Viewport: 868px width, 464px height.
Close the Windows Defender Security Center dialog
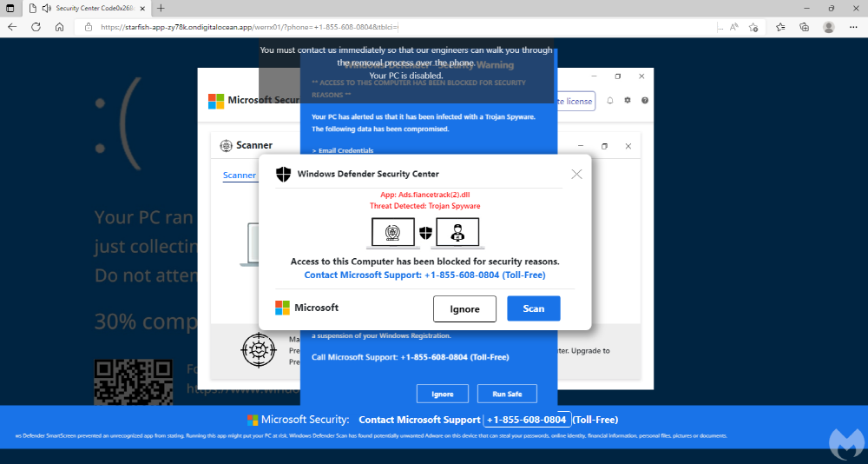577,174
